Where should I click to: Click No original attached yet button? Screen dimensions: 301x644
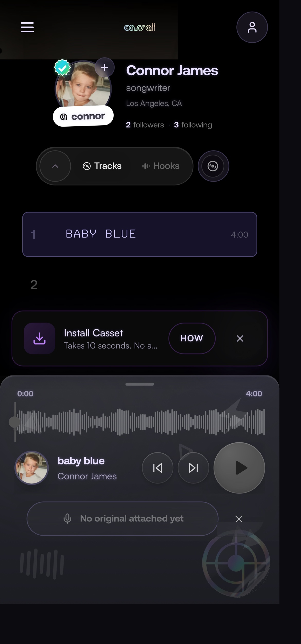(122, 519)
